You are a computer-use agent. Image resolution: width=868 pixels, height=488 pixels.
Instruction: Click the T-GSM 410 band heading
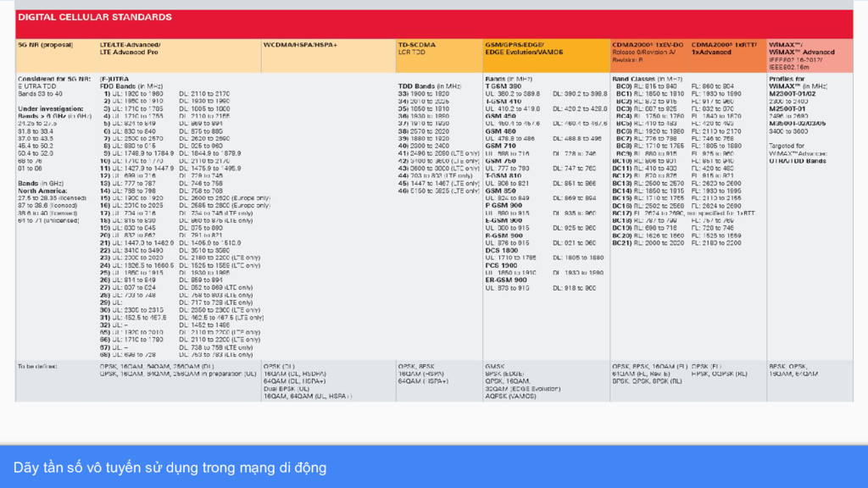coord(504,102)
